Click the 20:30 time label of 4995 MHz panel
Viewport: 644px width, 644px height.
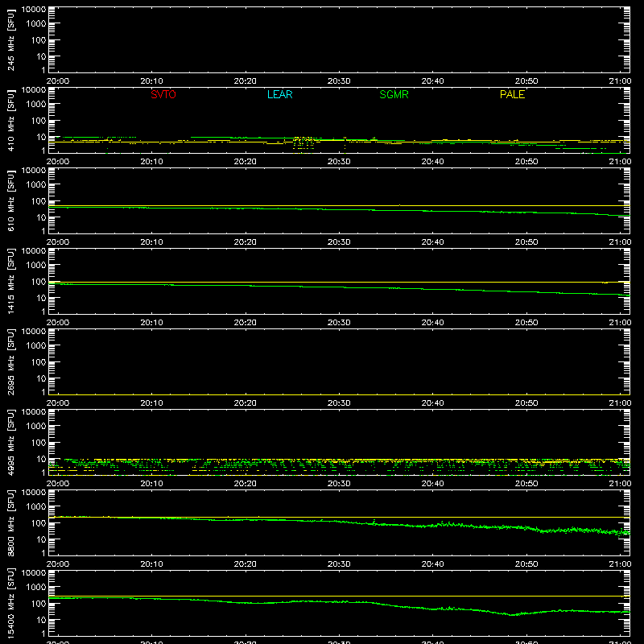pos(339,484)
